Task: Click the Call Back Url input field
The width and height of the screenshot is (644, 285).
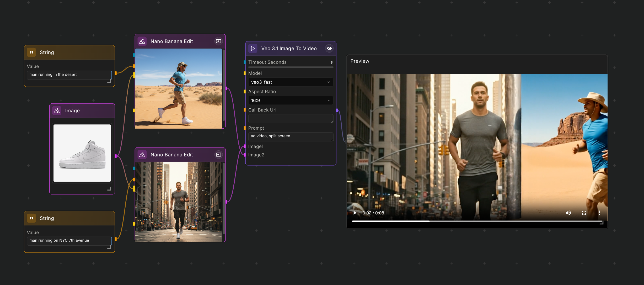Action: point(291,119)
